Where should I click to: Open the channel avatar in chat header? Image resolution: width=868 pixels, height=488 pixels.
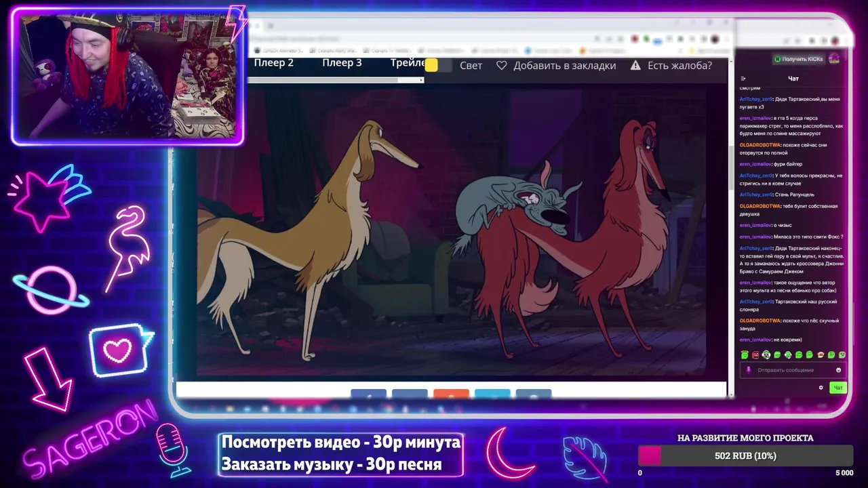point(834,59)
